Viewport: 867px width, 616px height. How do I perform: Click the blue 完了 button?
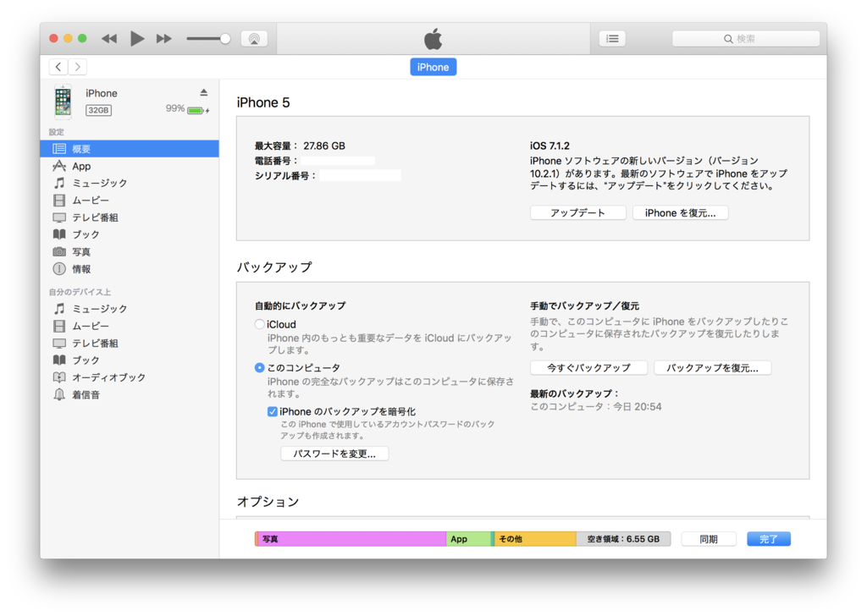pyautogui.click(x=769, y=539)
